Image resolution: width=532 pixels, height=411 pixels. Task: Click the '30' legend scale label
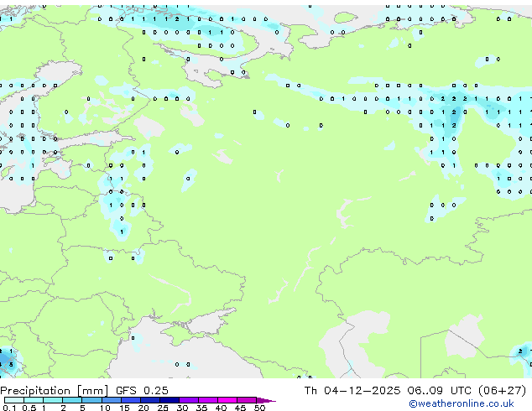(182, 408)
